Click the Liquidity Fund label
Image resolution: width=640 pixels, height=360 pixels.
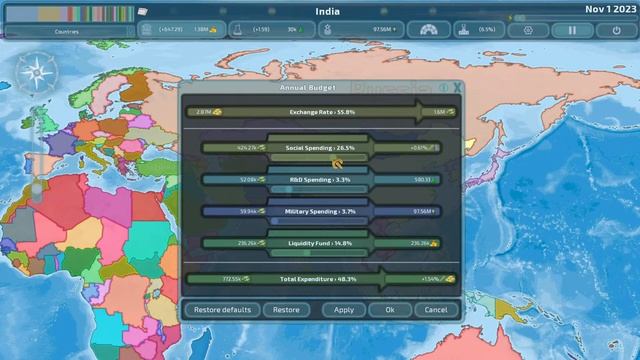[320, 243]
